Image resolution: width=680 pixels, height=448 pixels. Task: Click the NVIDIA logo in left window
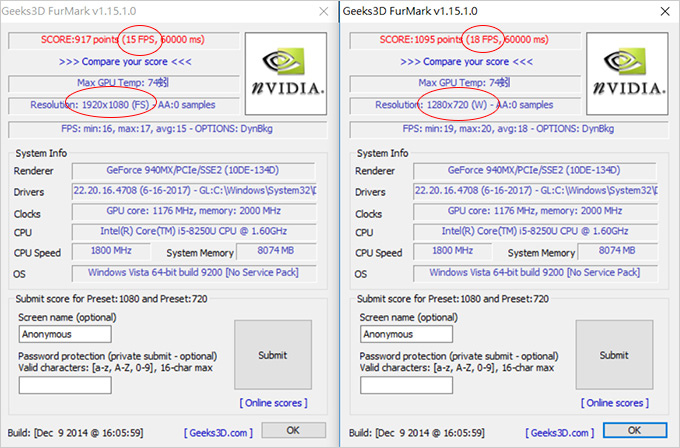pos(286,74)
